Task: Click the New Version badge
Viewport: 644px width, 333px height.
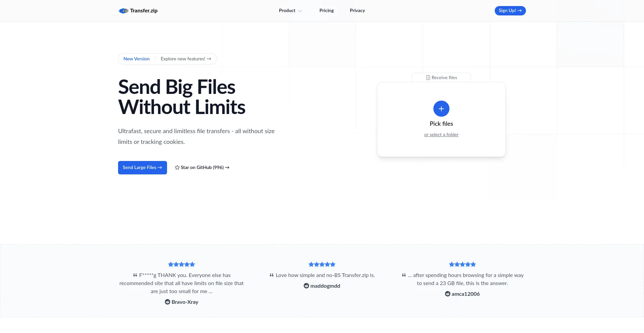Action: (137, 59)
